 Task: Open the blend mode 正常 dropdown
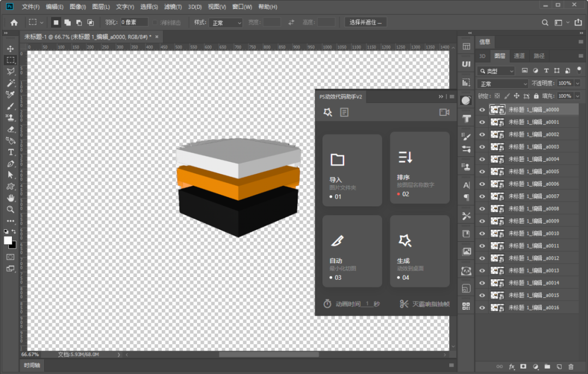coord(503,84)
